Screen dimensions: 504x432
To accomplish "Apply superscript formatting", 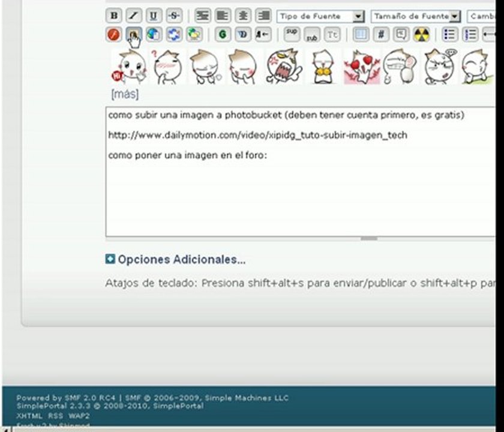I will [292, 34].
